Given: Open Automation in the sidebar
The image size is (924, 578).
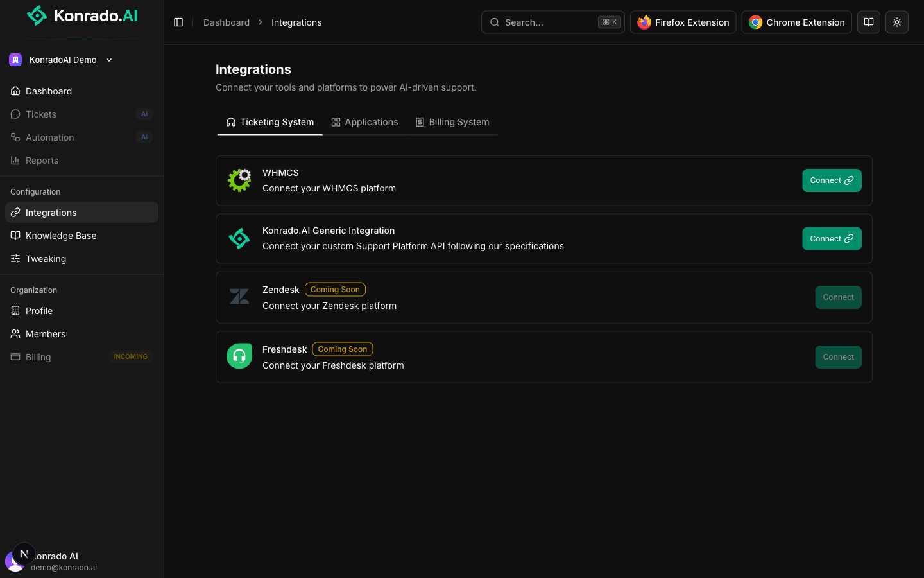Looking at the screenshot, I should click(81, 137).
